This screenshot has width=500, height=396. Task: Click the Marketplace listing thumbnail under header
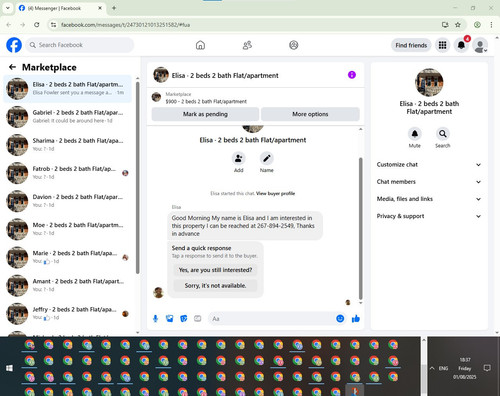click(x=156, y=97)
